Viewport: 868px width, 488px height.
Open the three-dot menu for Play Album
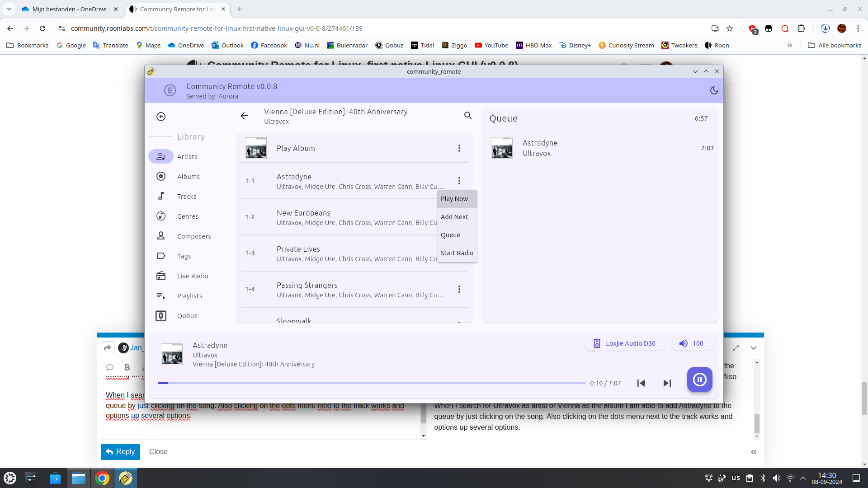[x=459, y=148]
